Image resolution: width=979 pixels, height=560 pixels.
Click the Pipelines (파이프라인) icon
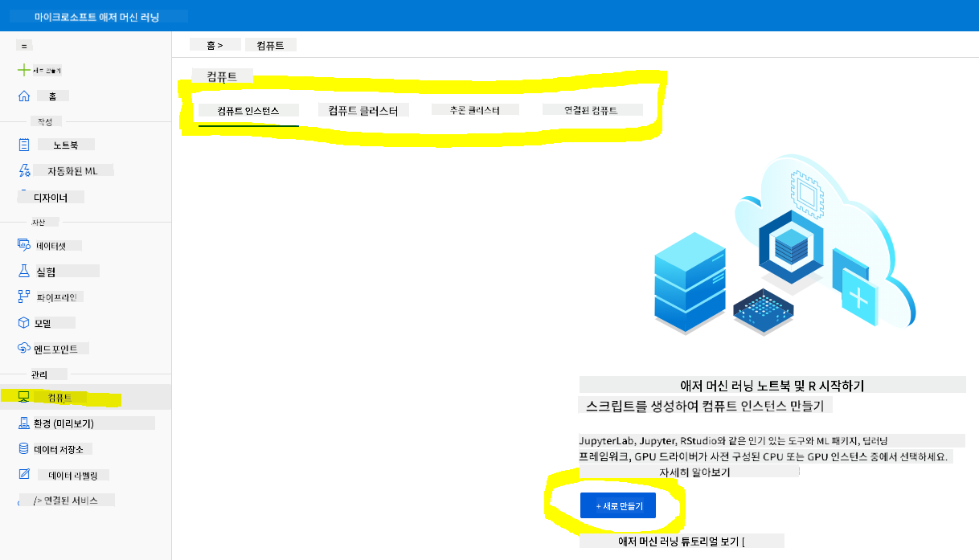[23, 296]
